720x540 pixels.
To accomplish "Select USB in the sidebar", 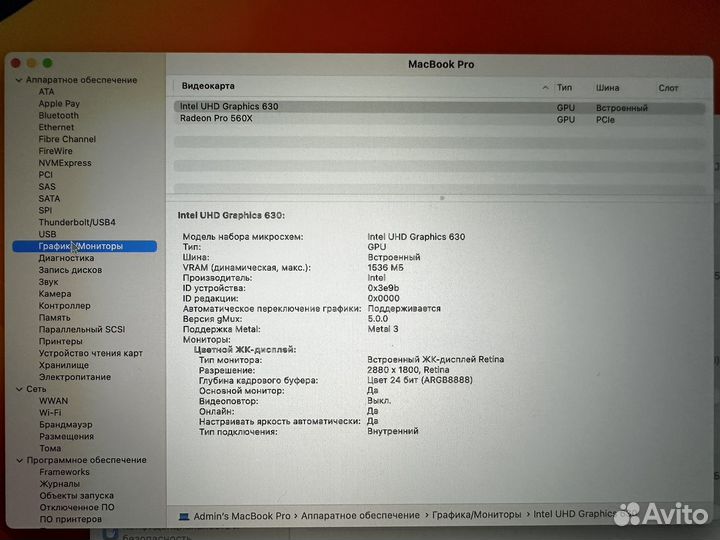I will (x=47, y=234).
